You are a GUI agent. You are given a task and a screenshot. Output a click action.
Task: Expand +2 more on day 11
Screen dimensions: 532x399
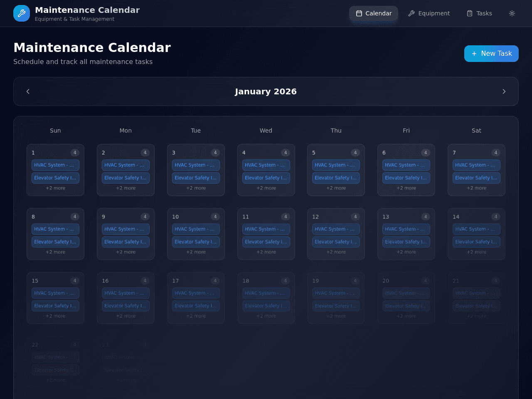[x=266, y=252]
